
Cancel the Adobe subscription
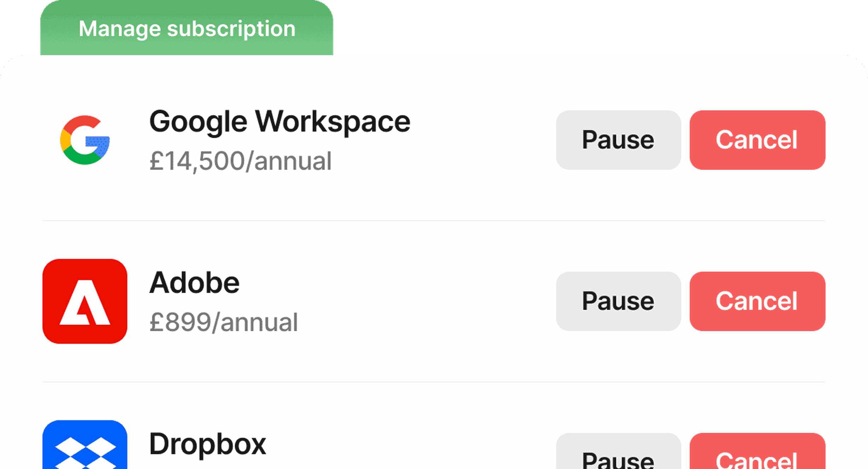coord(757,301)
